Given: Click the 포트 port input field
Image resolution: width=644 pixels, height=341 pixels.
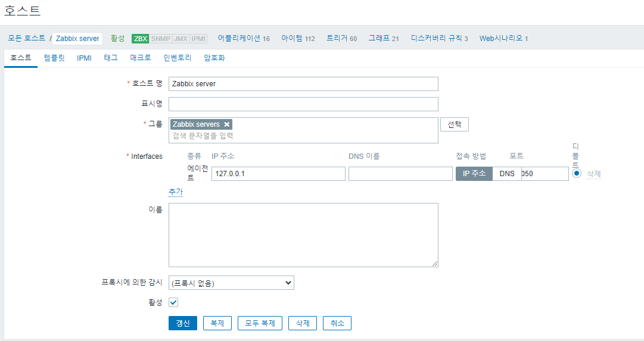Looking at the screenshot, I should [x=545, y=174].
